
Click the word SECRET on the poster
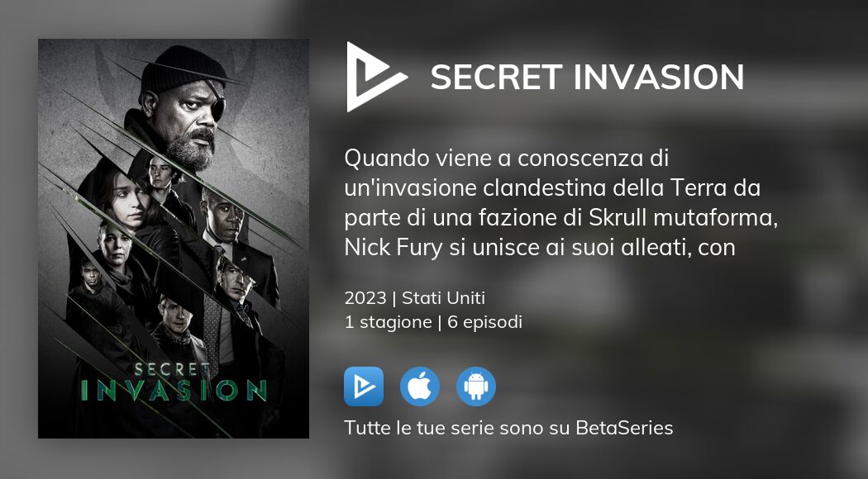(x=172, y=369)
